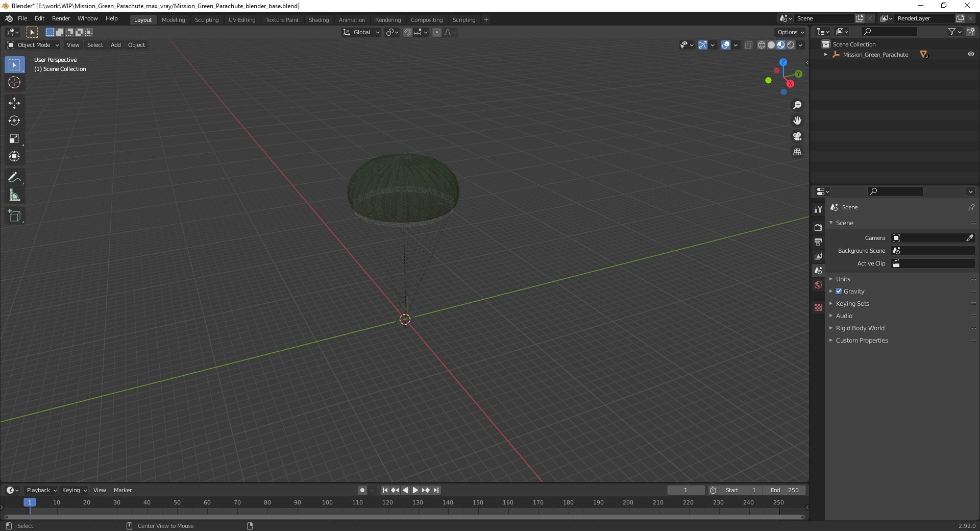
Task: Expand the Custom Properties panel
Action: (x=862, y=340)
